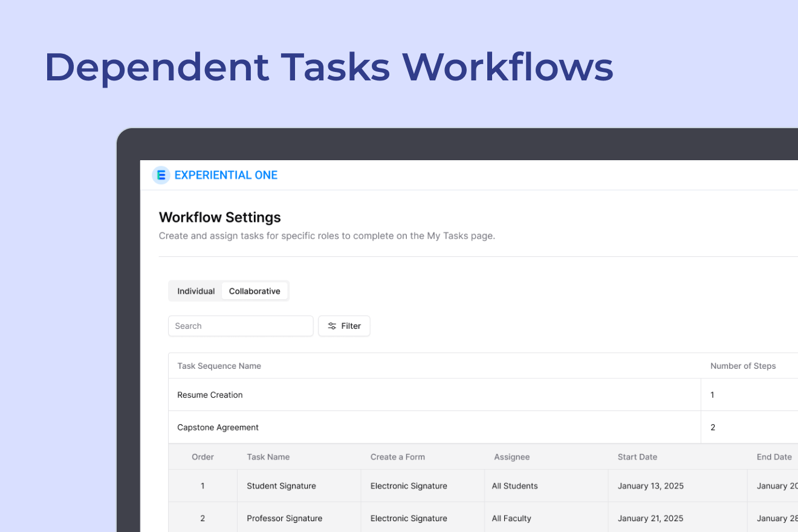Click start date January 21, 2025
Image resolution: width=798 pixels, height=532 pixels.
650,518
